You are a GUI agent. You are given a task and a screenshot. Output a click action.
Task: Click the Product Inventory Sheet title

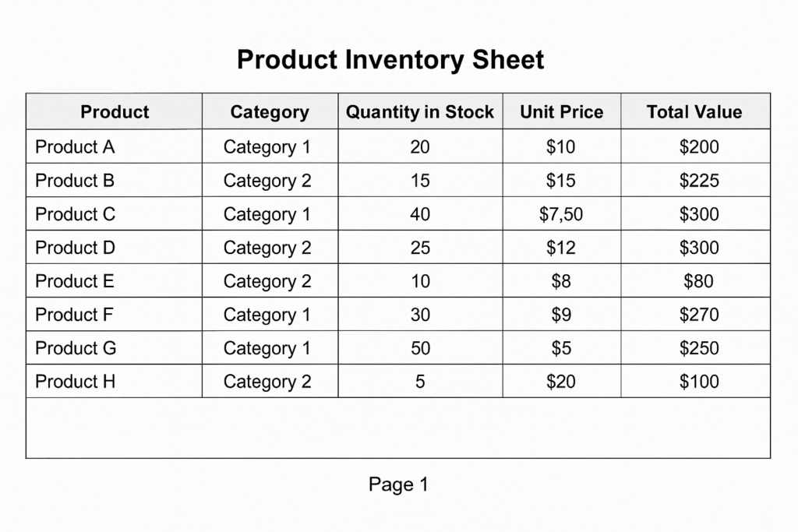390,60
